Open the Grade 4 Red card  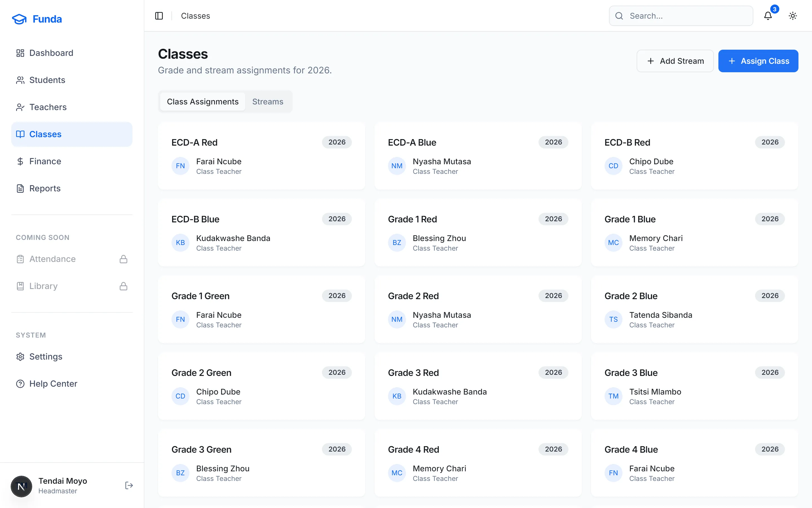tap(478, 463)
